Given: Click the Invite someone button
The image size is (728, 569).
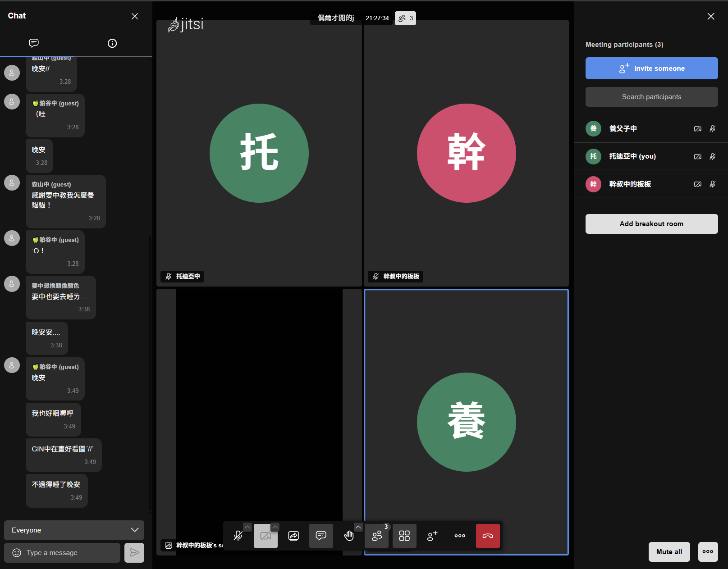Looking at the screenshot, I should pyautogui.click(x=651, y=68).
